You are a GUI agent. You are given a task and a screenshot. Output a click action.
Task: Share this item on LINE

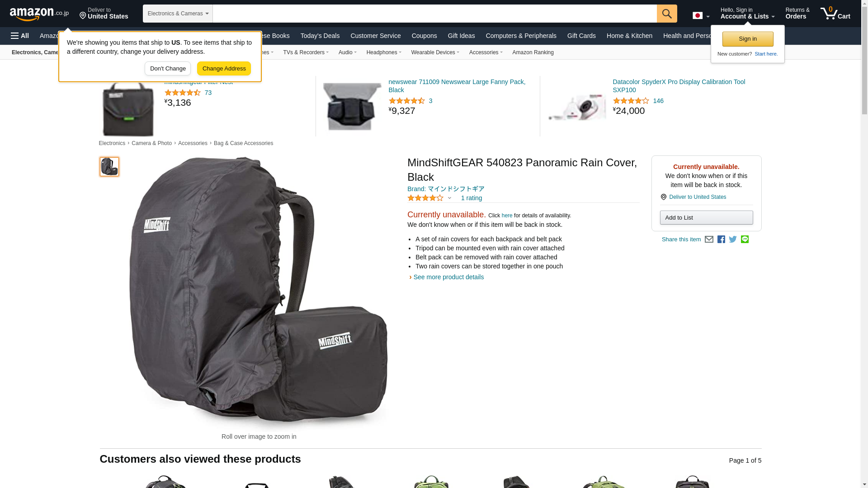pos(744,239)
